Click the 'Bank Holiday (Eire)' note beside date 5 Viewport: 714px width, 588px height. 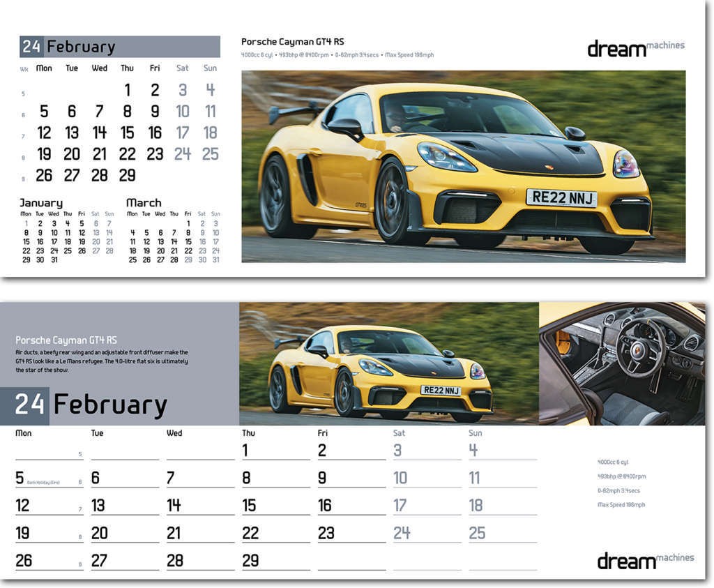click(43, 483)
